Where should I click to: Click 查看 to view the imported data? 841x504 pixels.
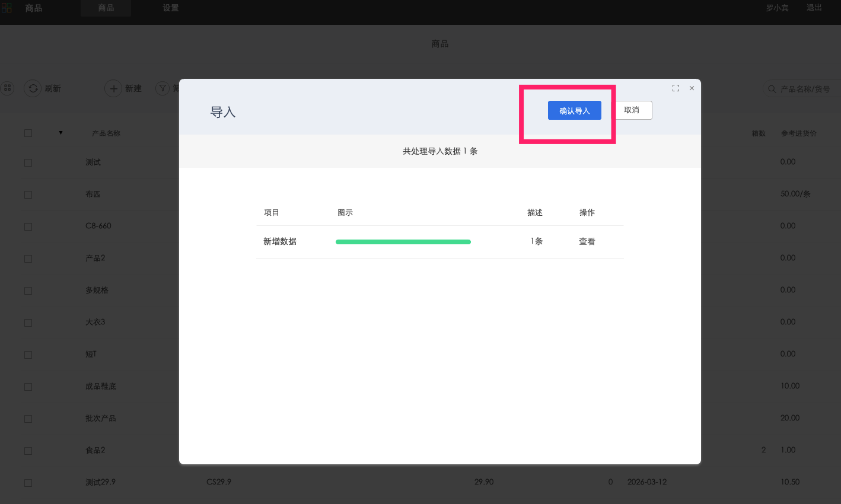(x=587, y=241)
